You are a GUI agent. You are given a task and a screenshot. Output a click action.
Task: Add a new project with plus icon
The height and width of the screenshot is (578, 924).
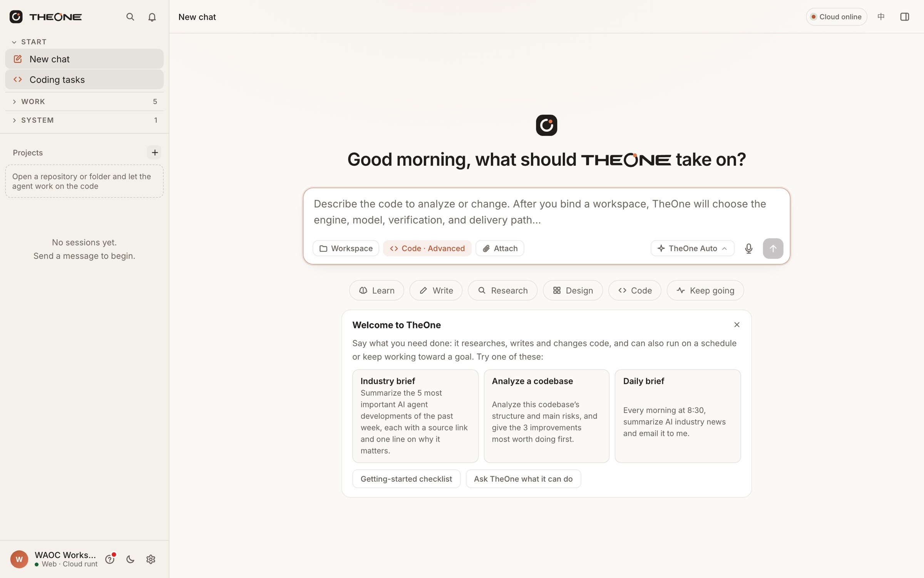tap(154, 153)
